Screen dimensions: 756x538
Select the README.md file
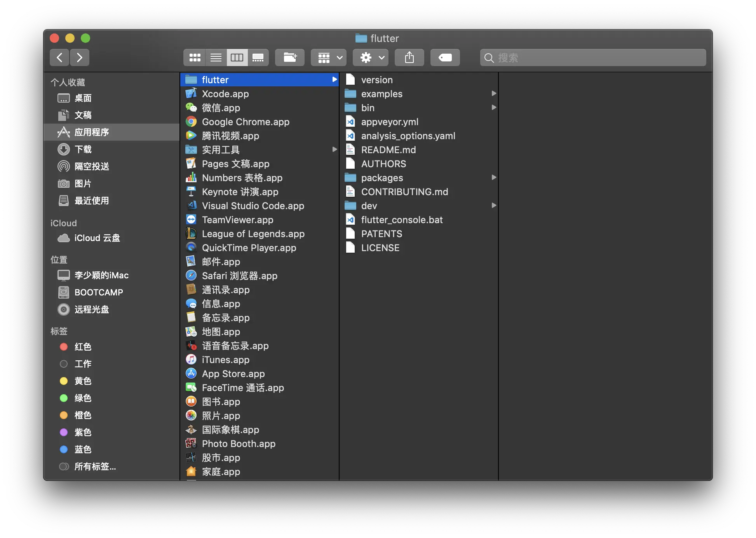388,150
